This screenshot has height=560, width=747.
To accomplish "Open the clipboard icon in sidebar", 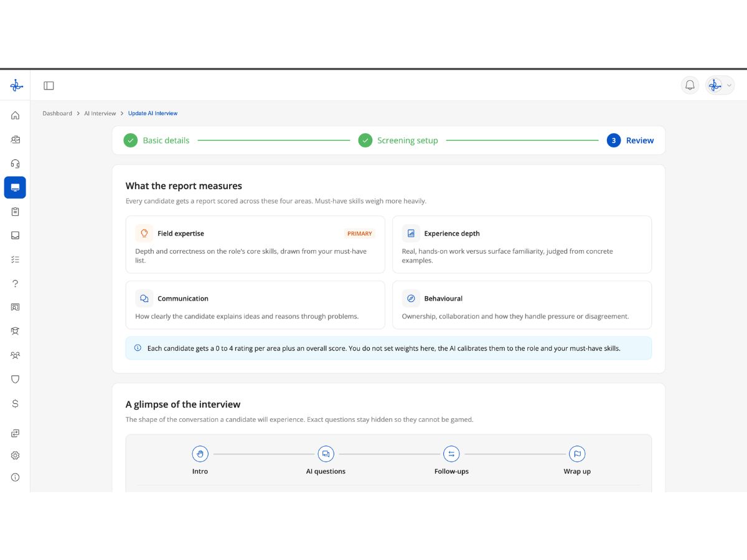I will tap(15, 212).
